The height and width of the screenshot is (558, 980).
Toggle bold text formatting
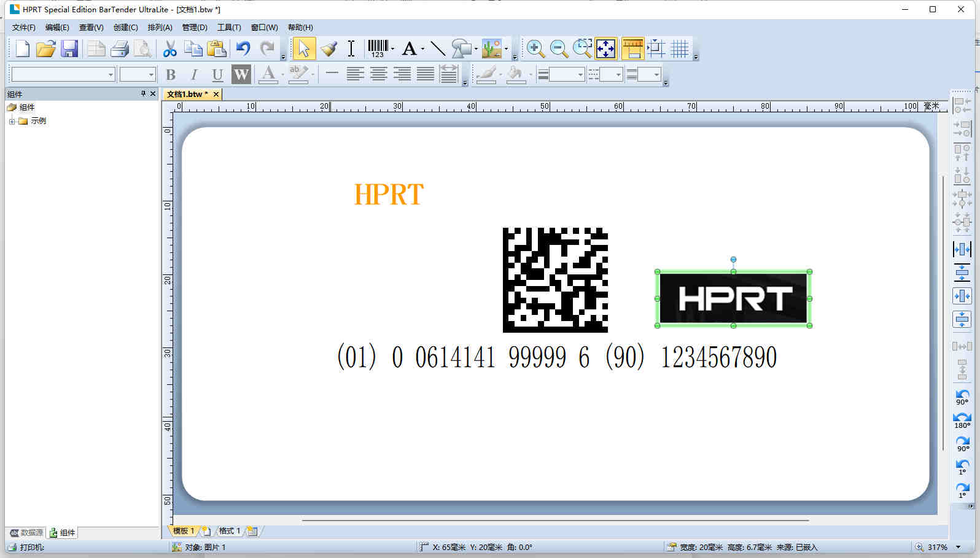tap(171, 74)
